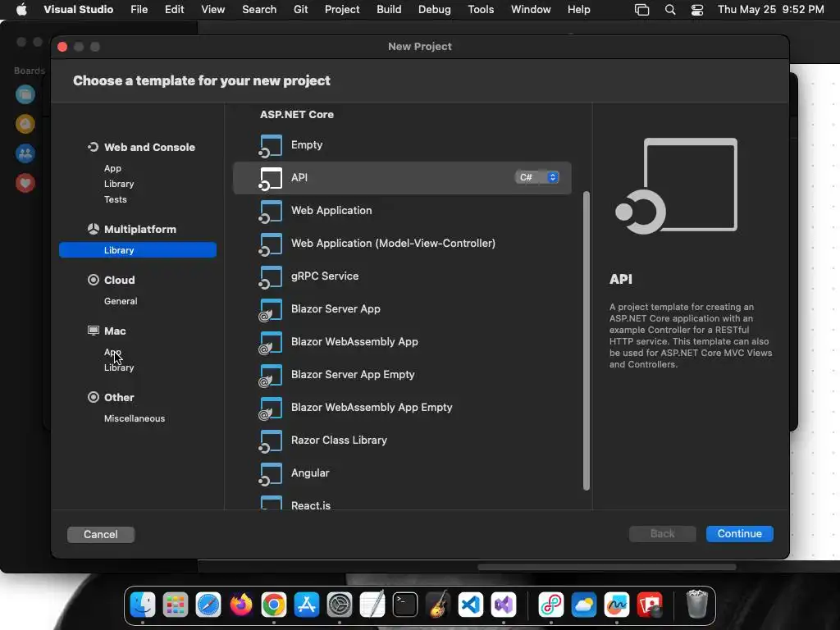This screenshot has width=840, height=630.
Task: Select Tests under Web and Console
Action: [115, 199]
